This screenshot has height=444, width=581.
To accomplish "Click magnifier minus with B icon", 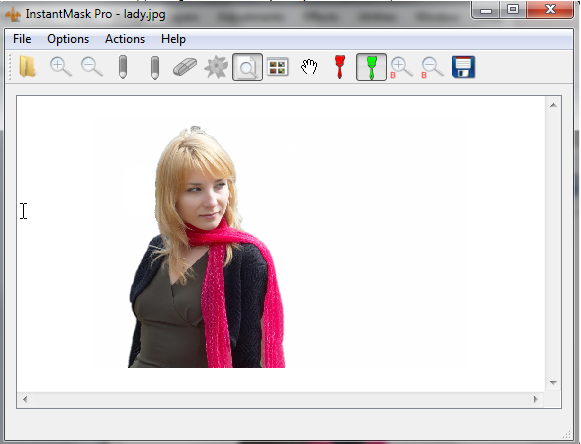I will (432, 68).
